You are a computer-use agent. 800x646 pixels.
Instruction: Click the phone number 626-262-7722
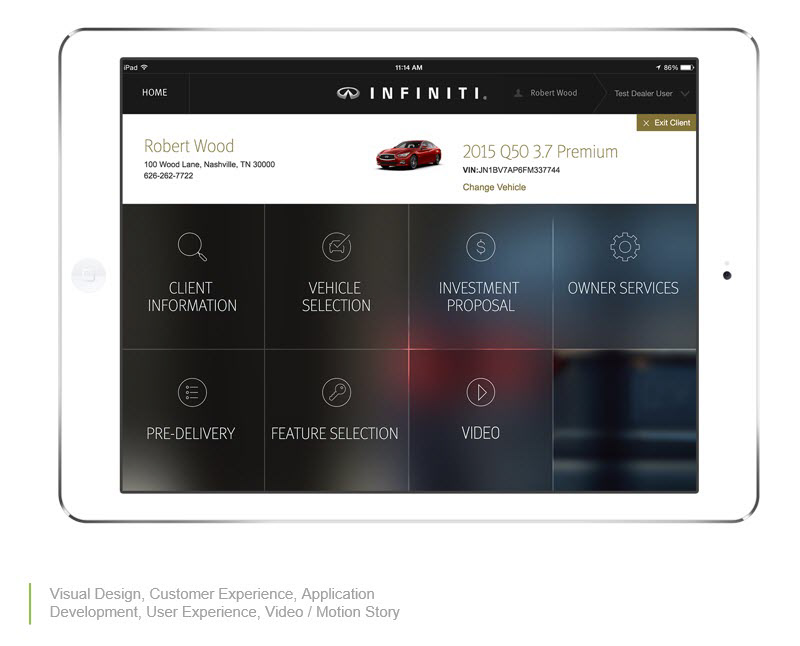168,176
